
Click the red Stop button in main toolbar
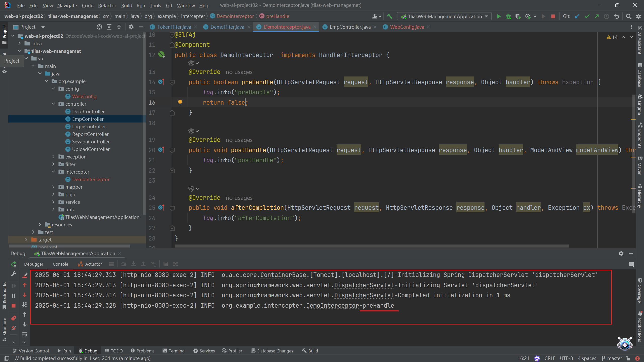click(553, 16)
